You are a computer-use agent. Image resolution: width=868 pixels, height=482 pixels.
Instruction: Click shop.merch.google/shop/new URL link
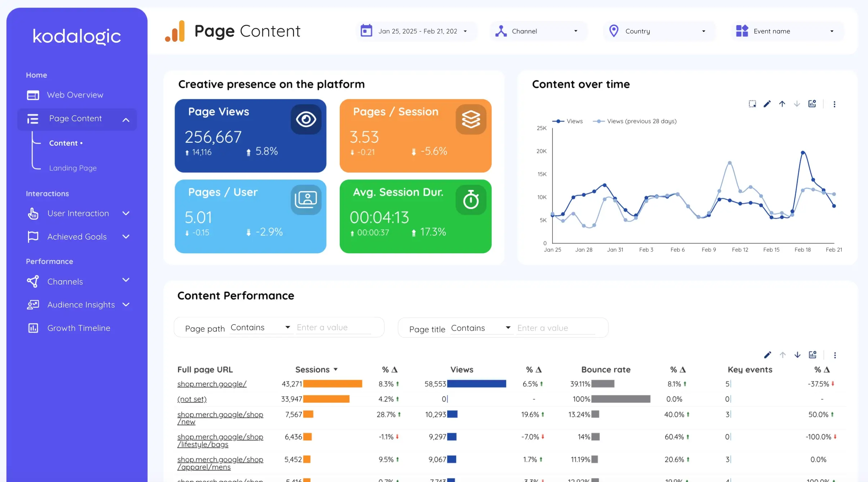pos(220,417)
